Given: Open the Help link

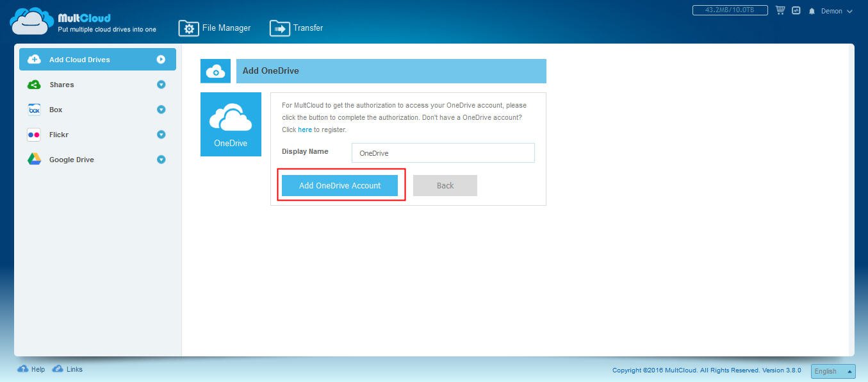Looking at the screenshot, I should (38, 370).
